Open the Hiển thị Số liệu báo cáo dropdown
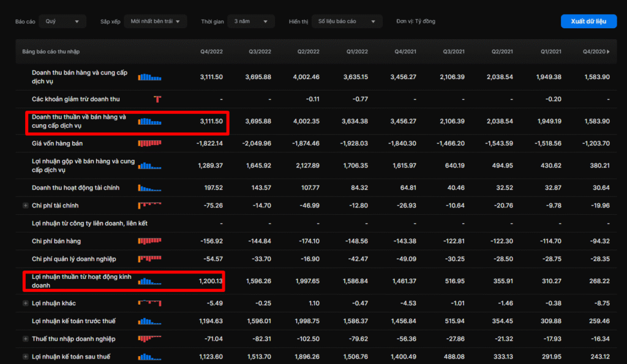Image resolution: width=627 pixels, height=364 pixels. point(347,21)
